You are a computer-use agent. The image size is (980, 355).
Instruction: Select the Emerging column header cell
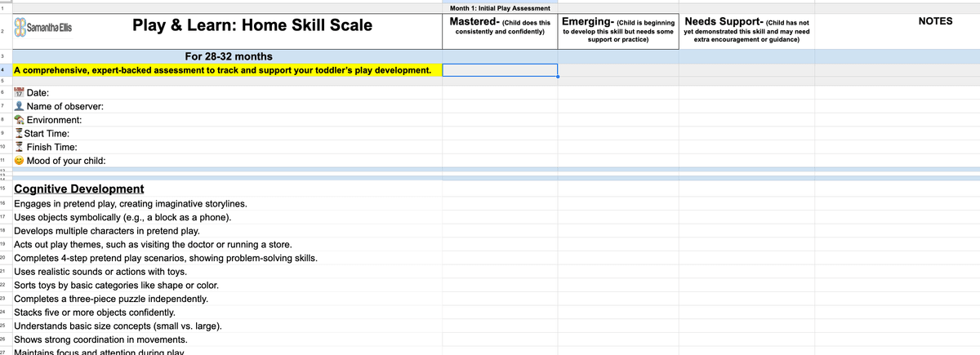click(618, 31)
